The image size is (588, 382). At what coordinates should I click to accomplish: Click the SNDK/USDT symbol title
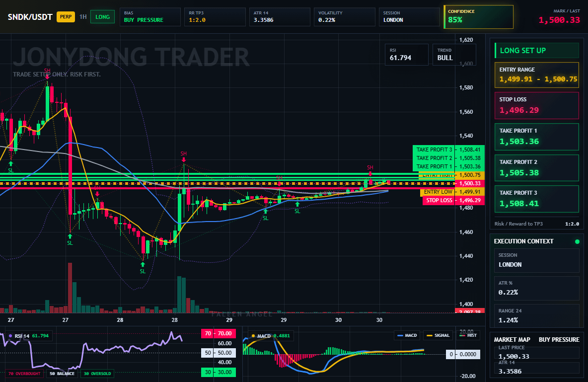coord(30,17)
